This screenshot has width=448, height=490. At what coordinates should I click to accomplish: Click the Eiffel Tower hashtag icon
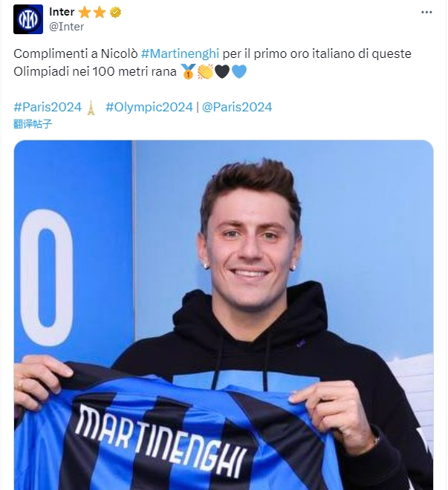pos(91,108)
